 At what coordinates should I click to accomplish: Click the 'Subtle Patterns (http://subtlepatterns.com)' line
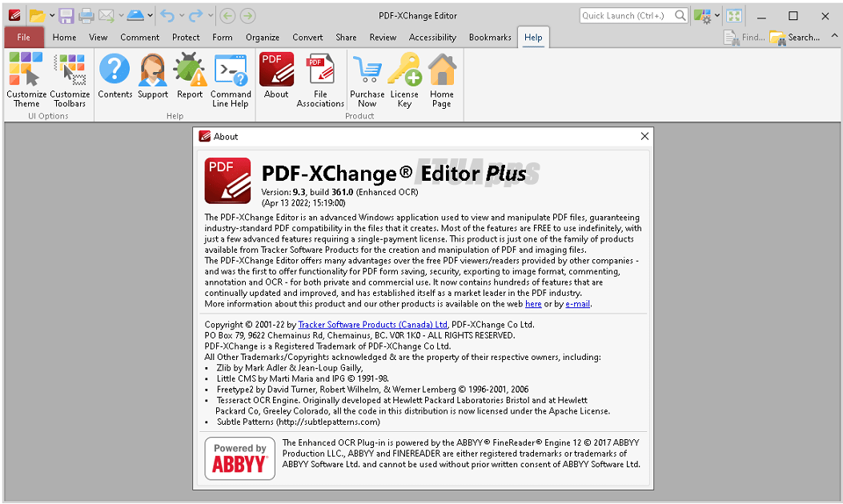click(299, 422)
